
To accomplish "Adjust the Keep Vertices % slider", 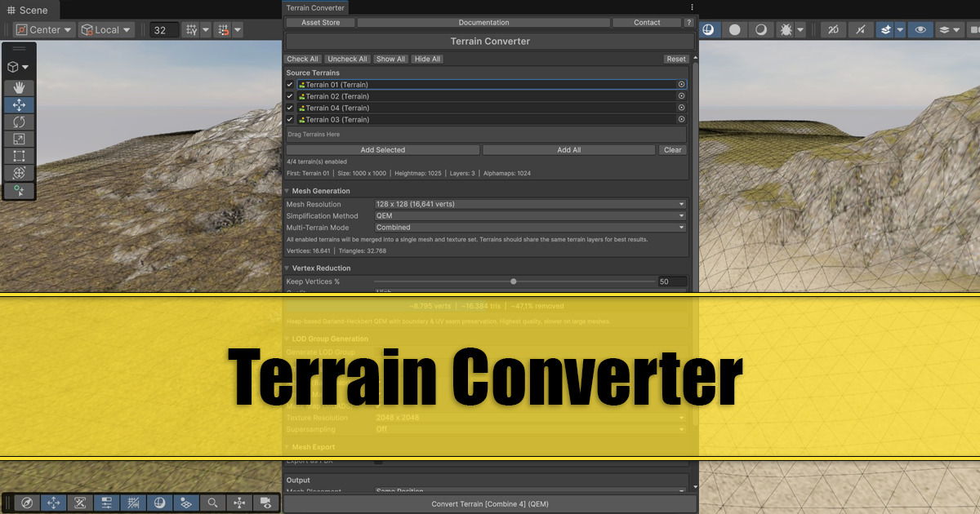I will point(514,281).
